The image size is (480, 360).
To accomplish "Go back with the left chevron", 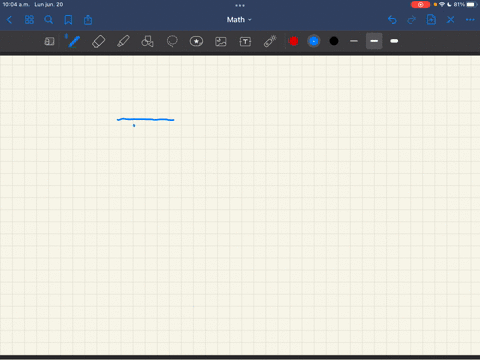I will click(x=9, y=20).
